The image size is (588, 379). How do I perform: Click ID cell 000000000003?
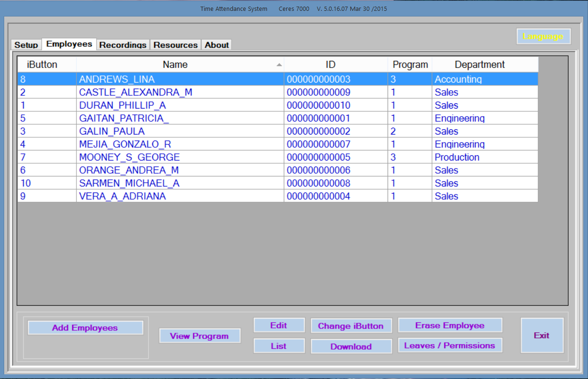(x=336, y=79)
